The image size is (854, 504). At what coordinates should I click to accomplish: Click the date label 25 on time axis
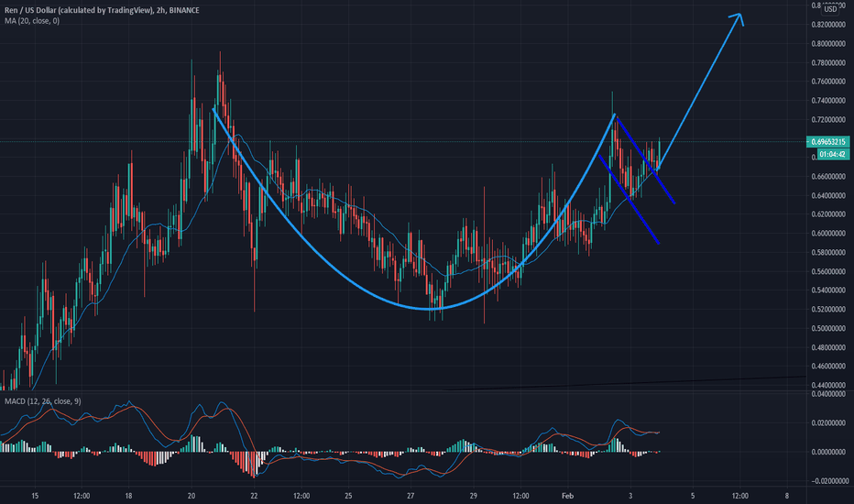348,496
